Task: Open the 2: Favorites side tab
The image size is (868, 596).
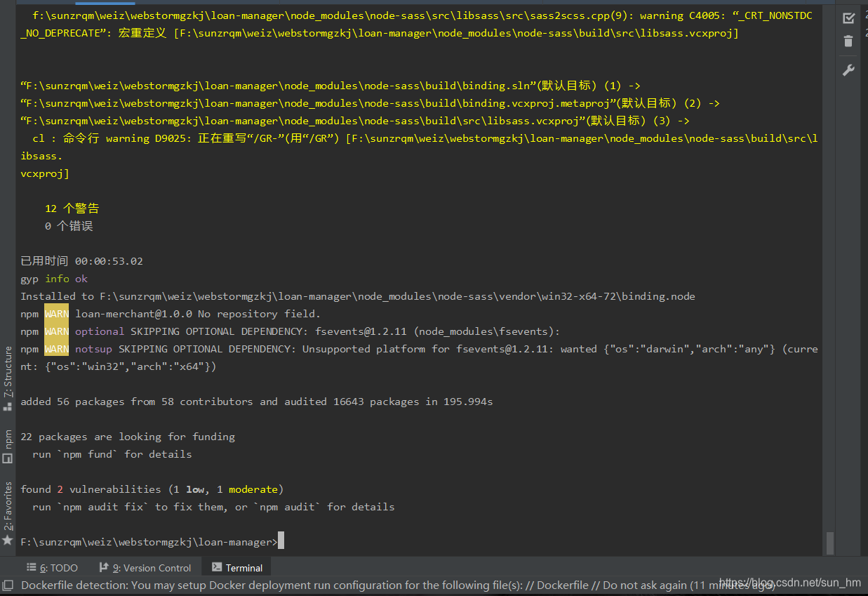Action: click(x=8, y=506)
